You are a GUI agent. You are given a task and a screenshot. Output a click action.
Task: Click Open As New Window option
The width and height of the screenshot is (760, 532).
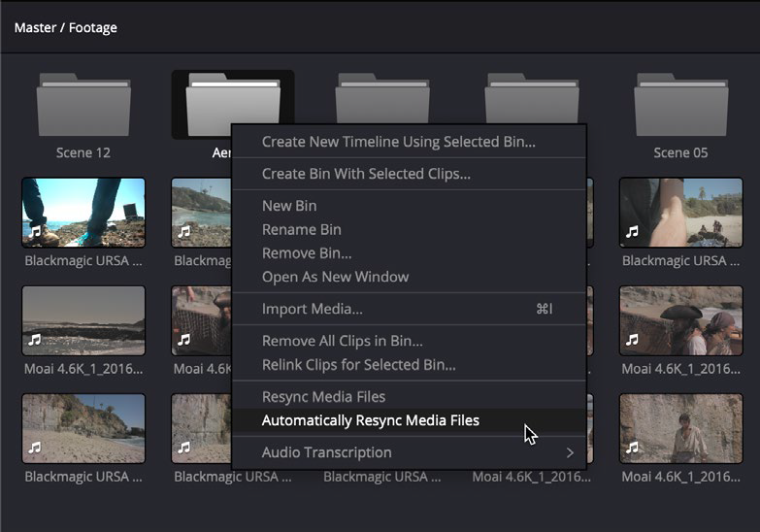click(335, 277)
